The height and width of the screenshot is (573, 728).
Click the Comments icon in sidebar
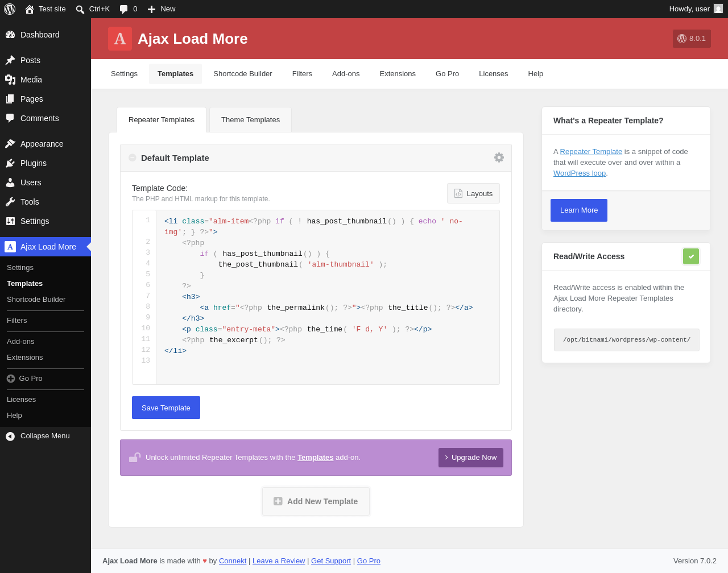10,118
